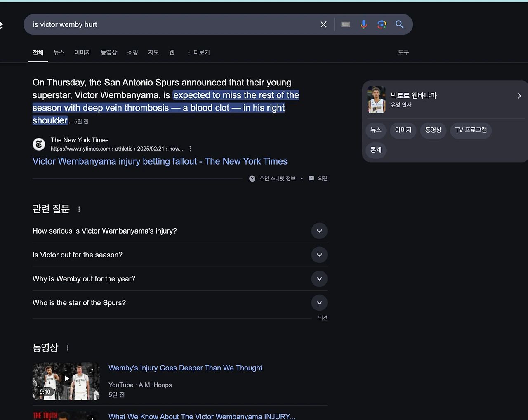Select the 뉴스 chip in the knowledge panel
Screen dimensions: 528x420
pyautogui.click(x=376, y=130)
